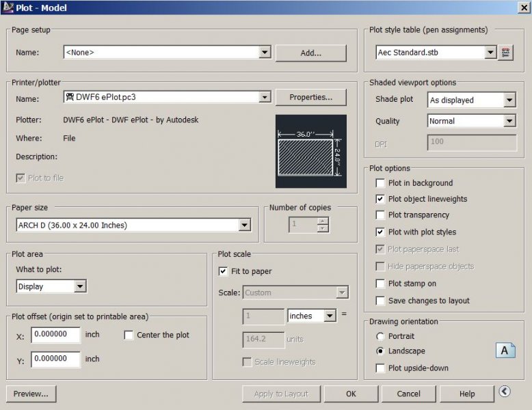Click the landscape orientation page icon

click(x=505, y=351)
